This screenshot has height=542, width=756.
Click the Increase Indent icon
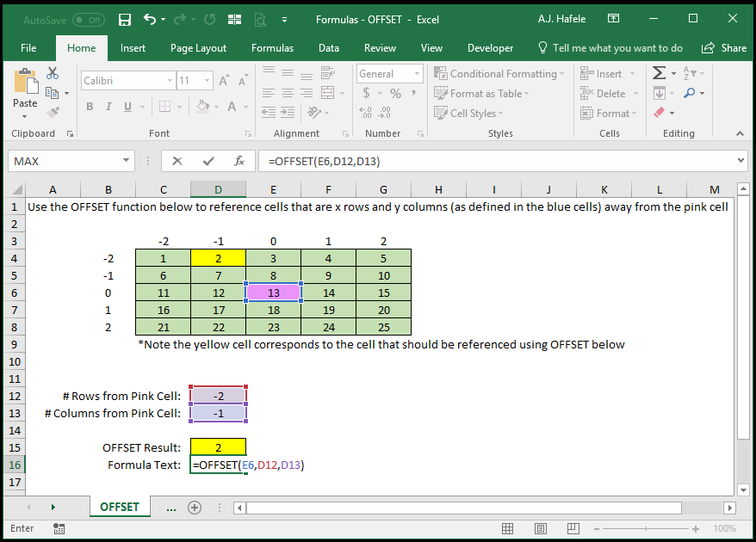pos(288,112)
